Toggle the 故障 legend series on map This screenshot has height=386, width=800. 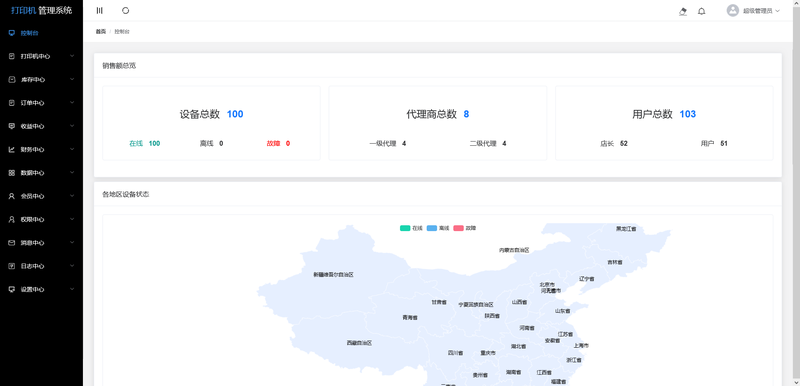pos(465,228)
